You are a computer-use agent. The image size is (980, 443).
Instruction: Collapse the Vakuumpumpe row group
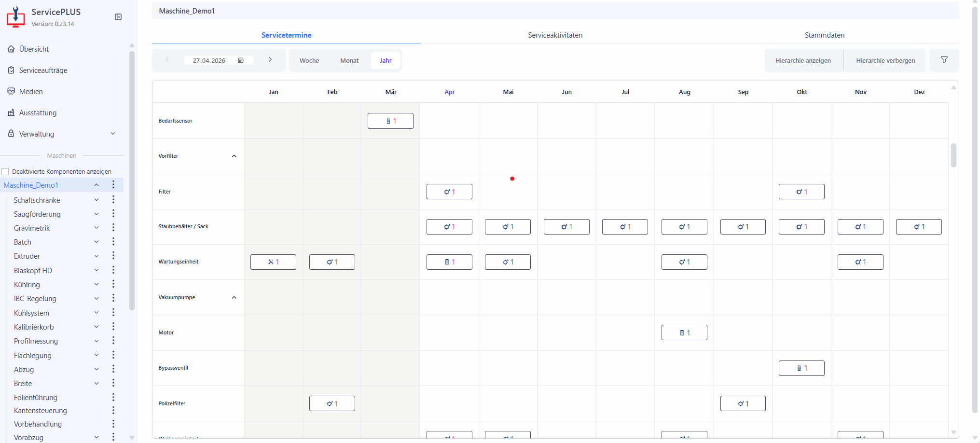(x=234, y=298)
